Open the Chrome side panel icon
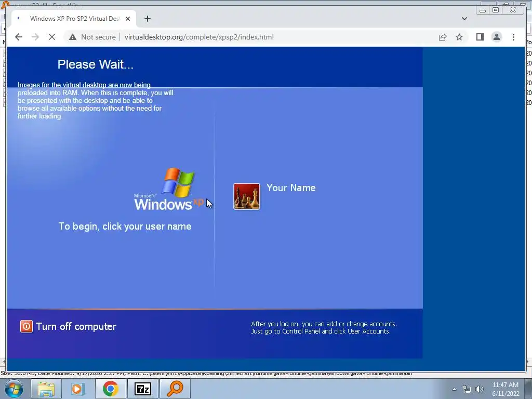 480,37
